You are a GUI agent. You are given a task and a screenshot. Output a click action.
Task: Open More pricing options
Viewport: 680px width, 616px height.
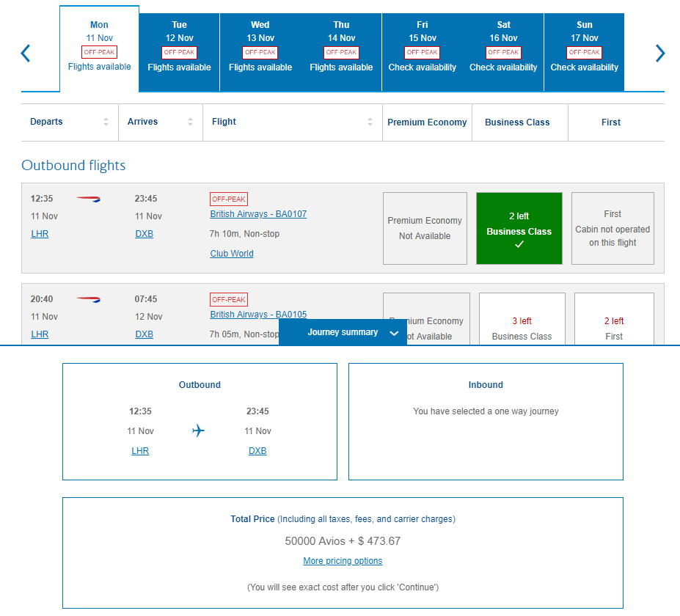[343, 561]
